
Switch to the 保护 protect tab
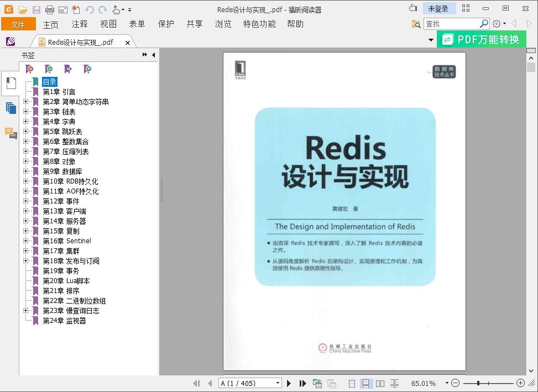click(166, 24)
